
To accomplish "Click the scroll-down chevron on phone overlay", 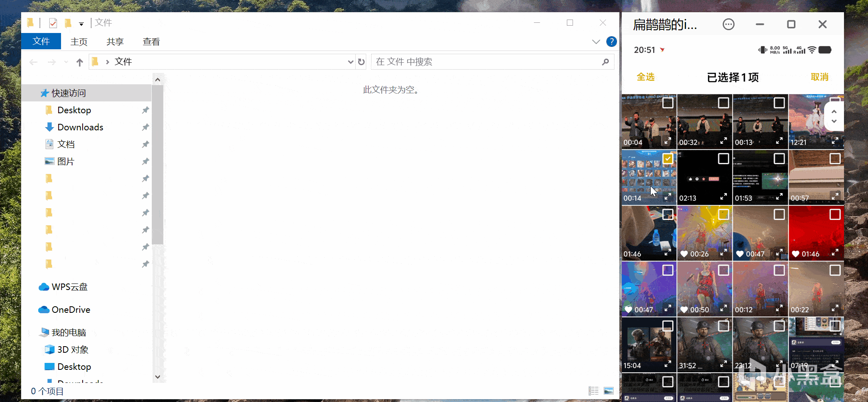I will pos(834,121).
